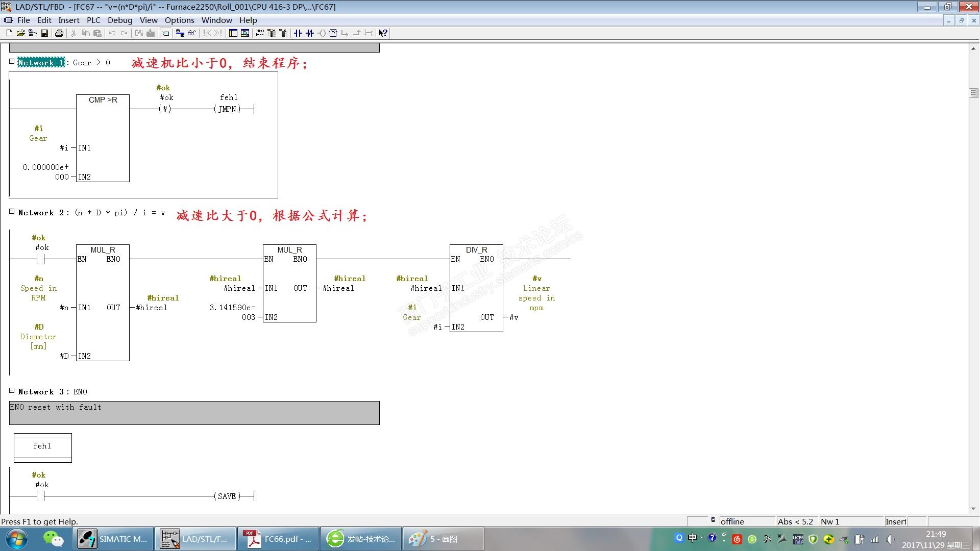Image resolution: width=980 pixels, height=551 pixels.
Task: Click the Windows Start button
Action: [x=16, y=539]
